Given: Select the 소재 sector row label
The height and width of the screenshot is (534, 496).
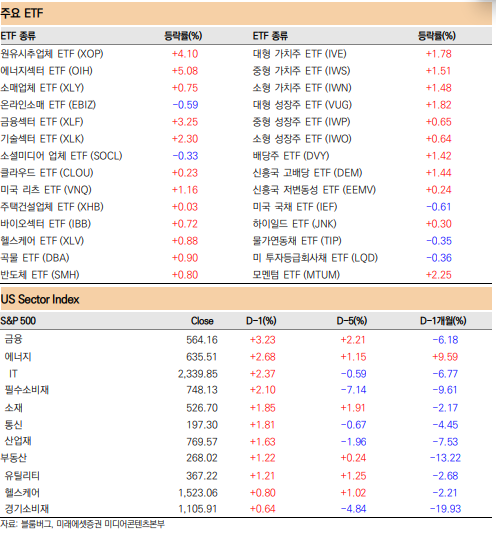Looking at the screenshot, I should click(x=14, y=408).
